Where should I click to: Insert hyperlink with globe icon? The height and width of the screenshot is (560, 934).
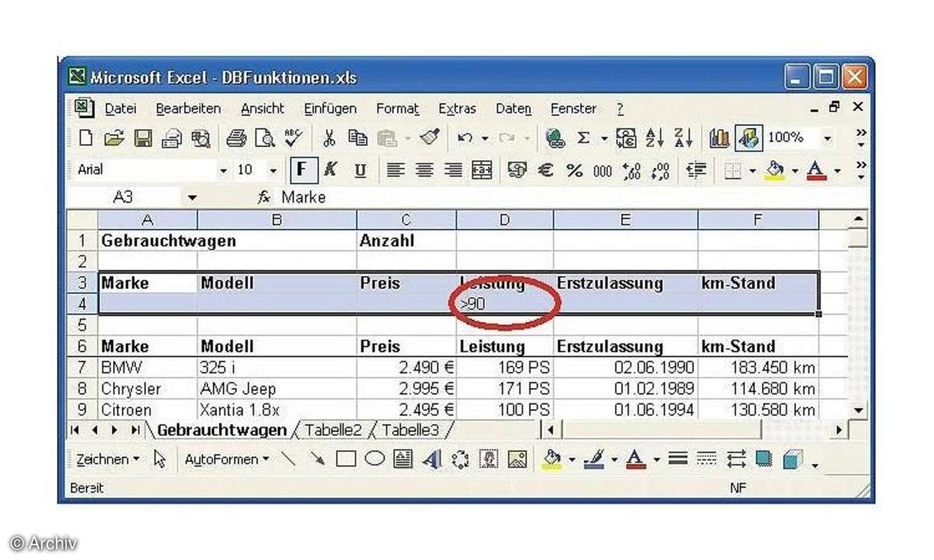(555, 138)
